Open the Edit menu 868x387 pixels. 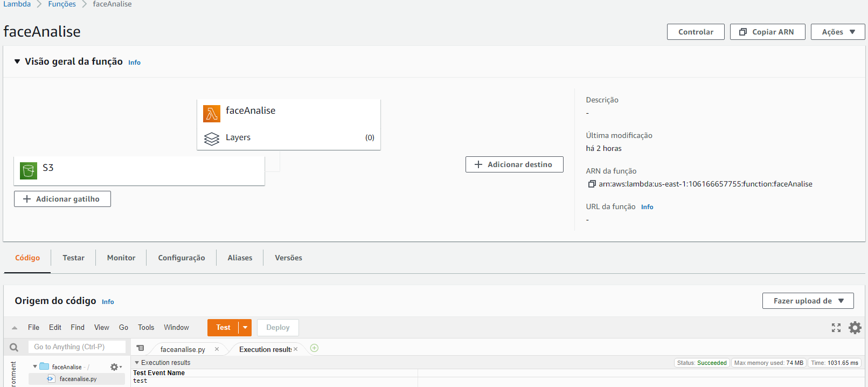(x=55, y=327)
